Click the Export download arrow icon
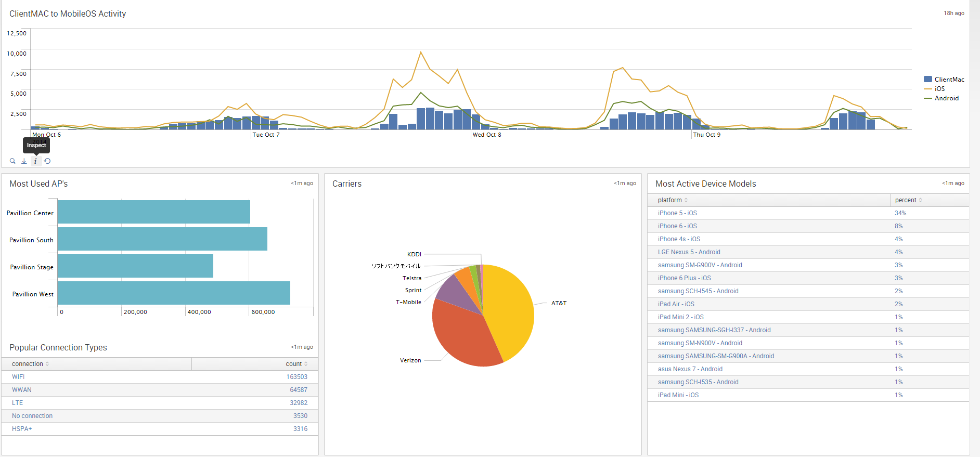 click(24, 161)
